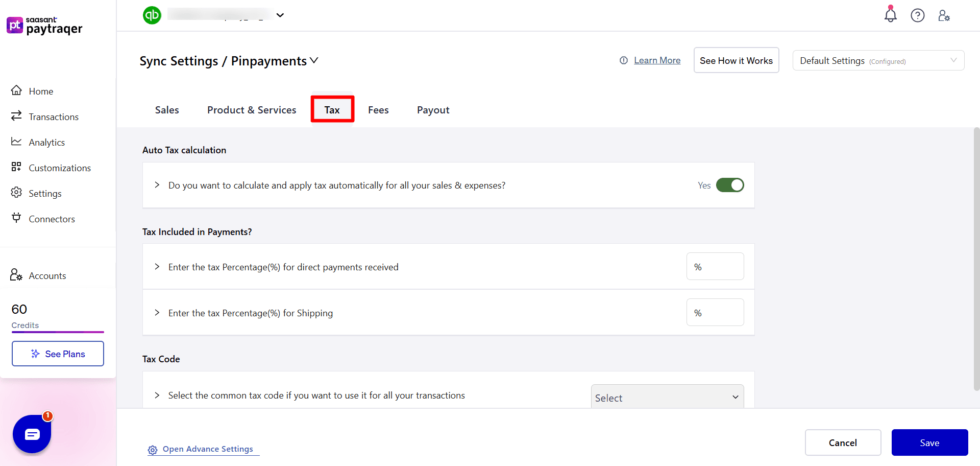Image resolution: width=980 pixels, height=466 pixels.
Task: Open the chat support bubble
Action: tap(32, 434)
